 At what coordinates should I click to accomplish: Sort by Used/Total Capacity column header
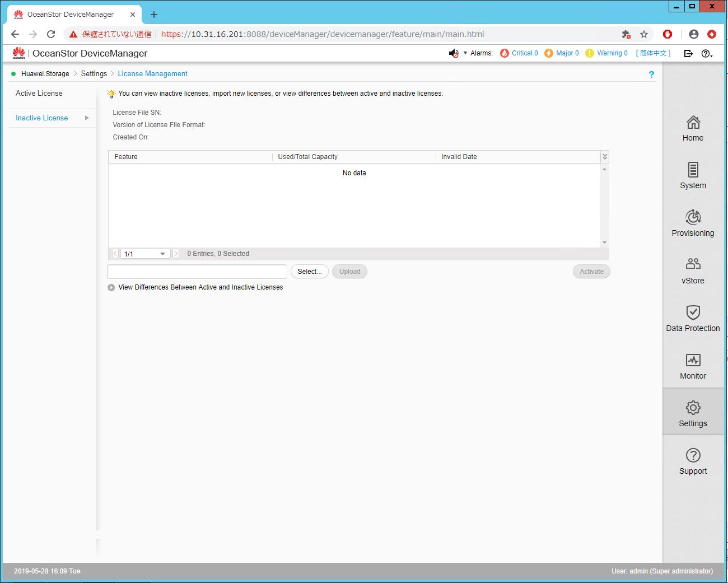[354, 157]
